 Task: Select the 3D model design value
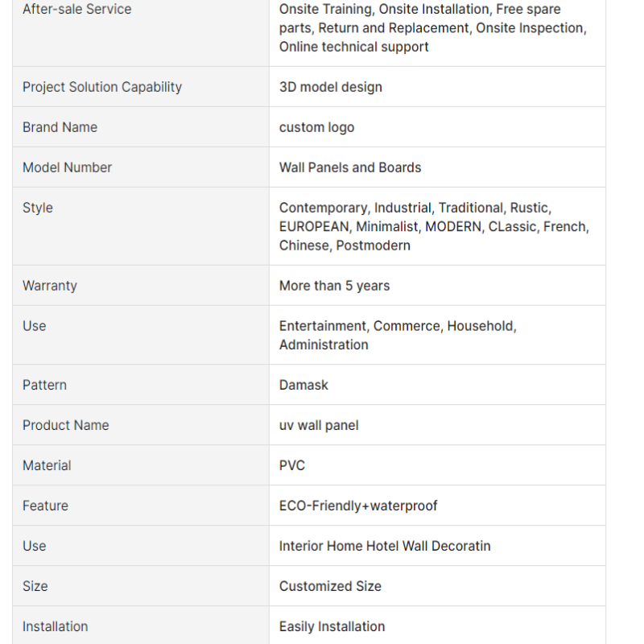(x=331, y=87)
